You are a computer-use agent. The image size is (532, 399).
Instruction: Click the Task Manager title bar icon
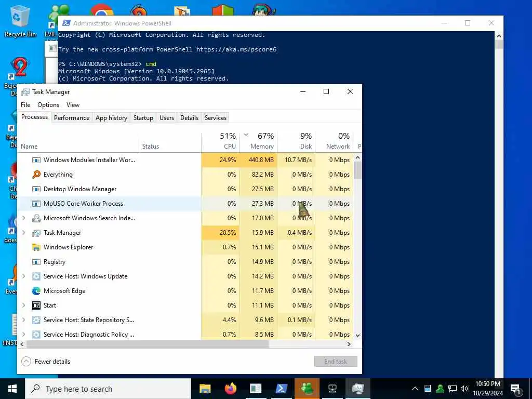pos(25,92)
